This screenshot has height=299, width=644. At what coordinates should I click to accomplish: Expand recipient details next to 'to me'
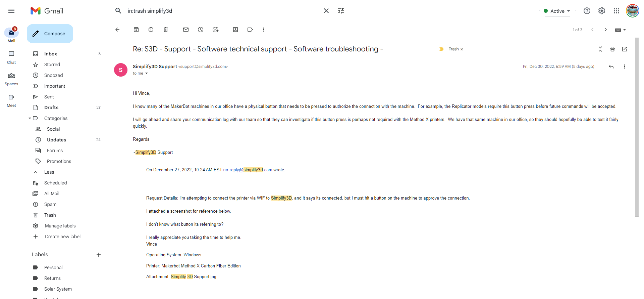click(147, 73)
